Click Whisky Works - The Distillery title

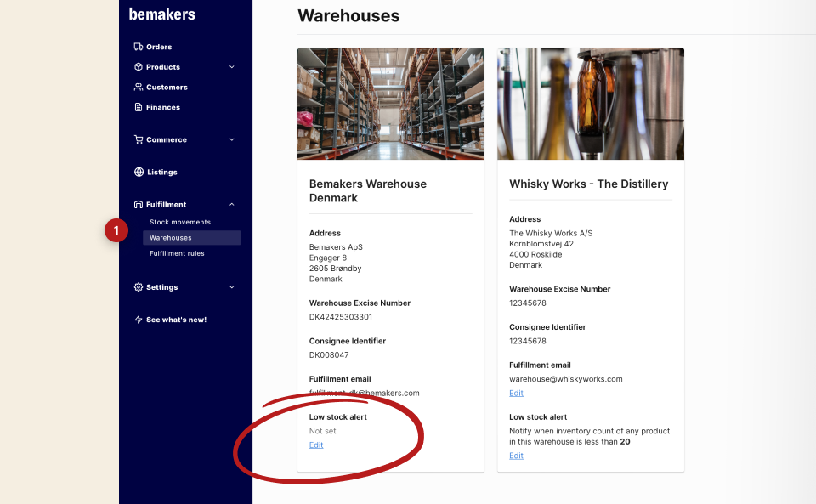point(588,184)
